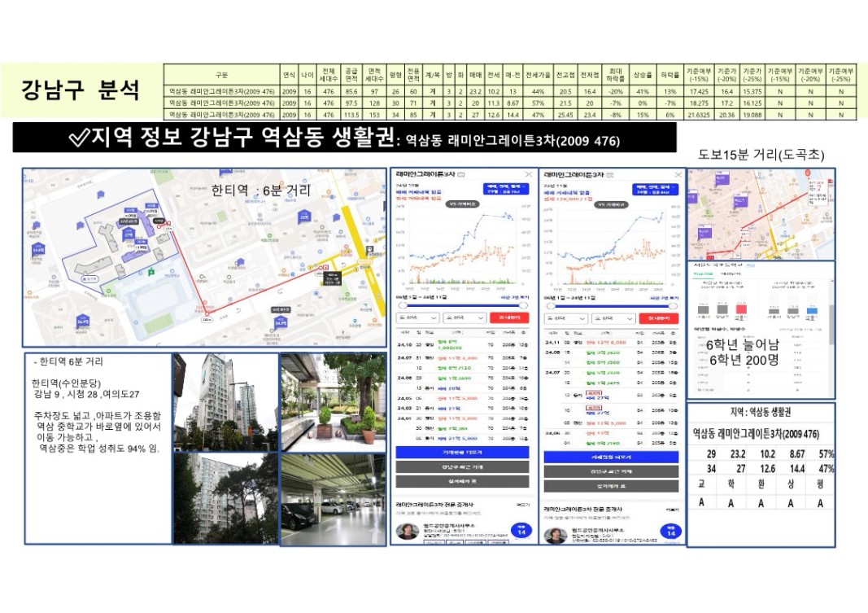Click the 최대 하락률 table header
The image size is (868, 613).
click(x=615, y=75)
